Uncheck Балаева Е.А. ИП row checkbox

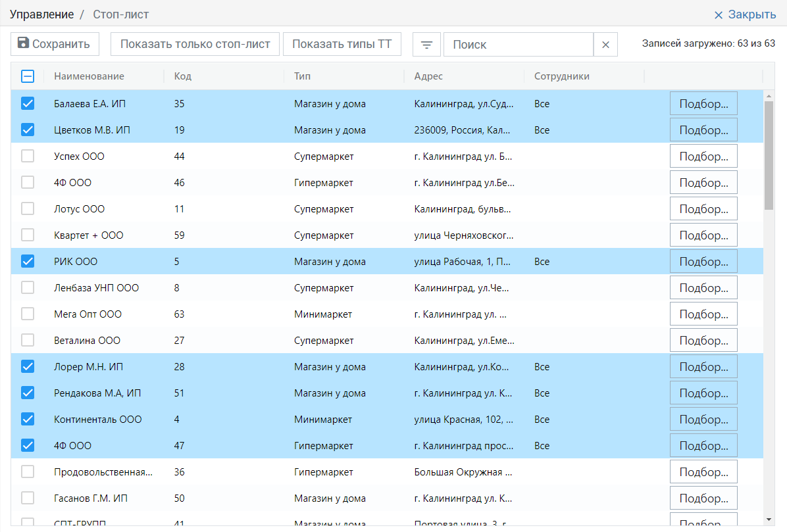[x=28, y=103]
